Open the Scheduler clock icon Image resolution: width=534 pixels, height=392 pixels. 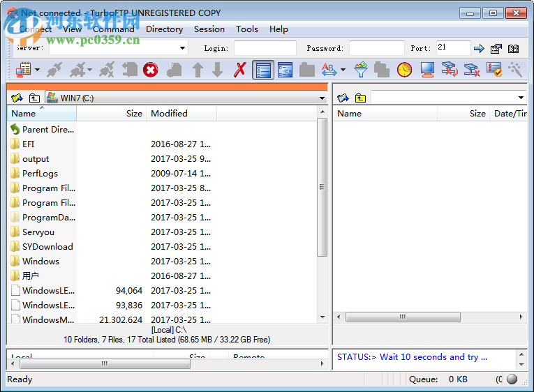tap(404, 70)
